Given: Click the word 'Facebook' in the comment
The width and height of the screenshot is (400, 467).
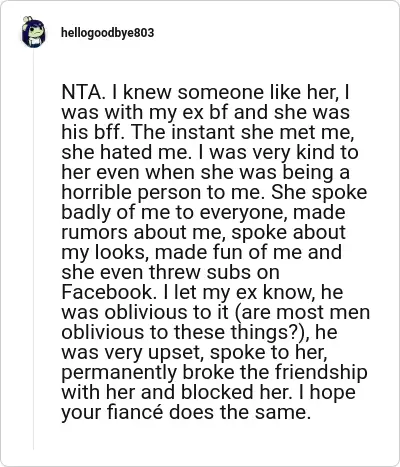Looking at the screenshot, I should 107,292.
